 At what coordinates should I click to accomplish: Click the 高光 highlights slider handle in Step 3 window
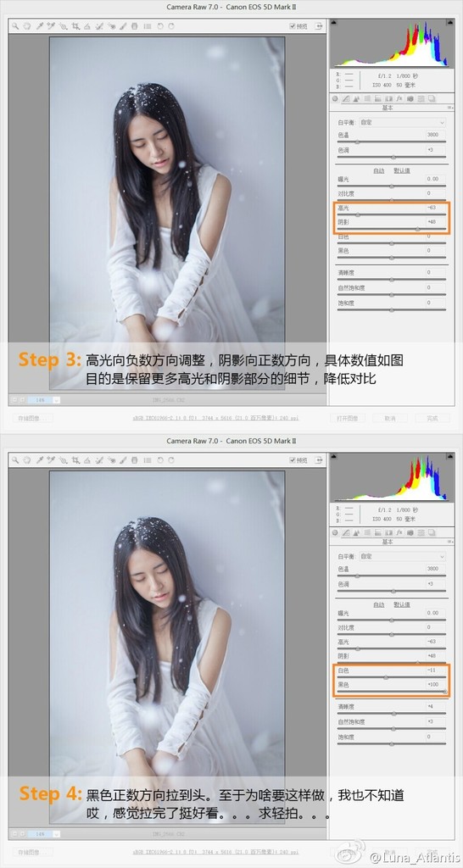tap(357, 214)
